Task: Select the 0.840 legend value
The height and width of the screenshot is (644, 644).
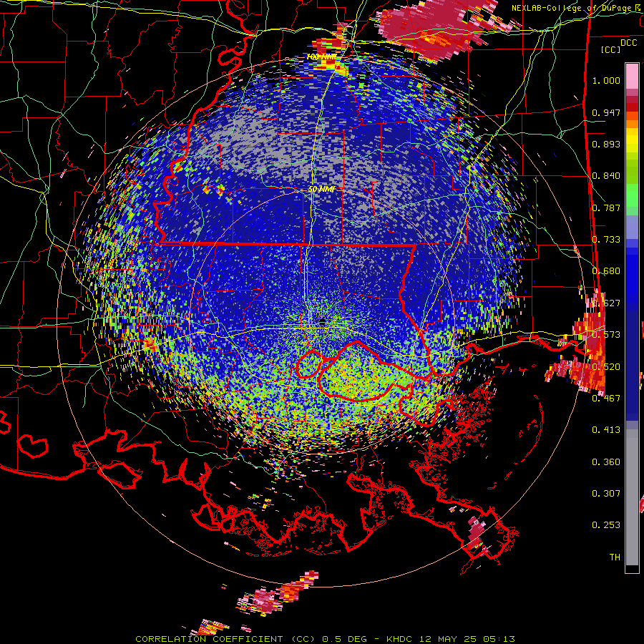Action: pos(606,176)
